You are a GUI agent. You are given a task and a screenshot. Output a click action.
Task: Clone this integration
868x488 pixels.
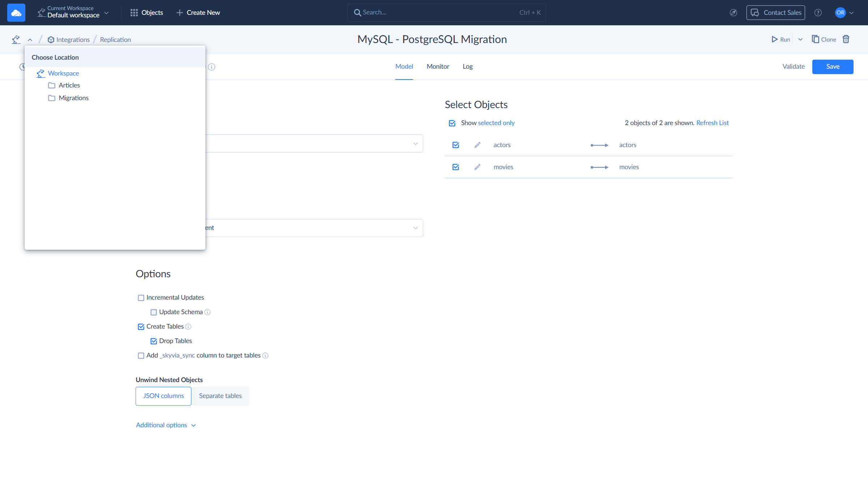coord(824,39)
